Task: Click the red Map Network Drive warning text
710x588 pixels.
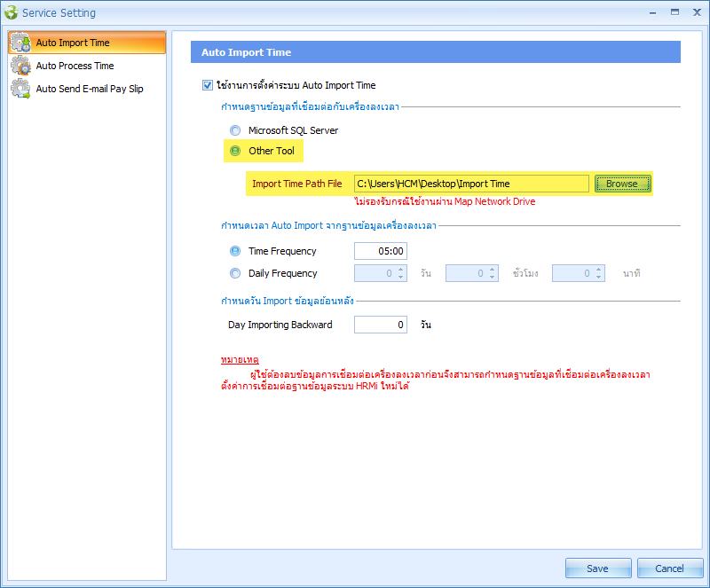Action: pos(445,201)
